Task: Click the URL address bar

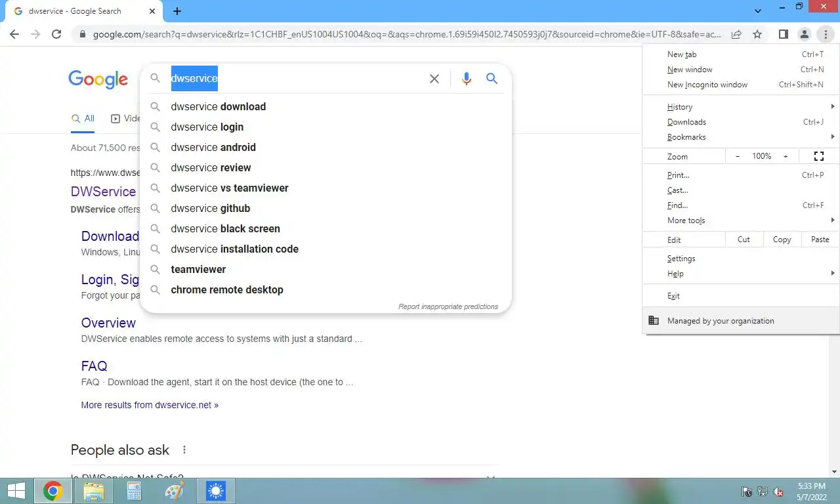Action: point(407,34)
